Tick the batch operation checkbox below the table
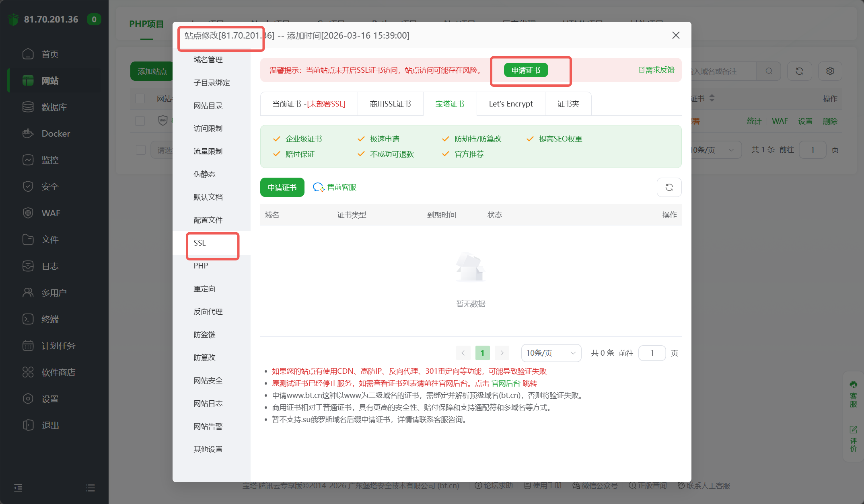The height and width of the screenshot is (504, 864). [x=140, y=150]
